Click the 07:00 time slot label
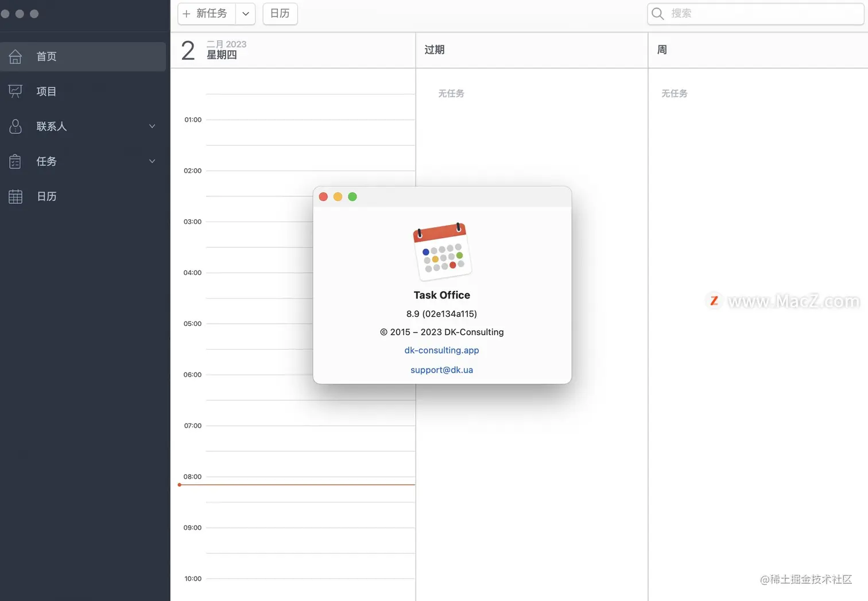Image resolution: width=868 pixels, height=601 pixels. (x=193, y=426)
